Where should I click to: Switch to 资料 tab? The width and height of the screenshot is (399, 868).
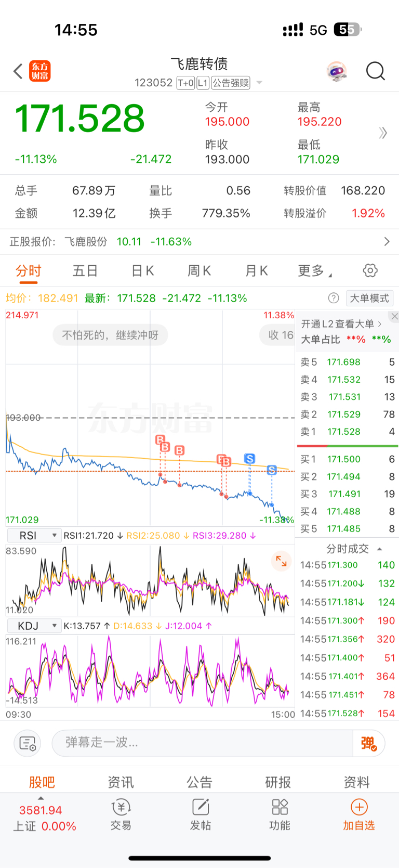[x=357, y=782]
